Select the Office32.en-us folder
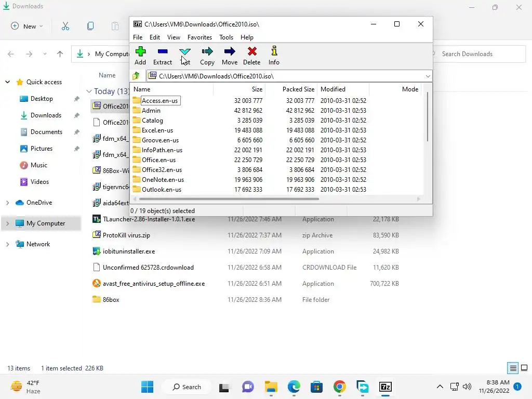The height and width of the screenshot is (399, 532). pyautogui.click(x=162, y=169)
